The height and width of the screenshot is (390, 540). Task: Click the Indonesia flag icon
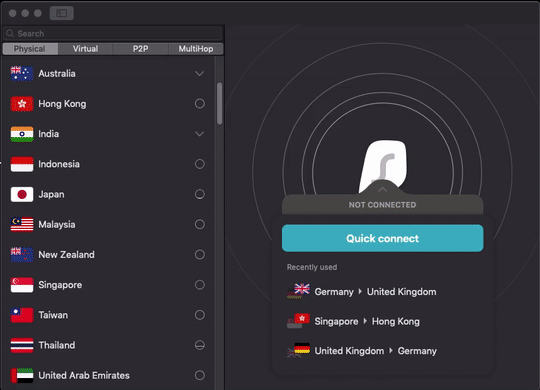point(22,164)
